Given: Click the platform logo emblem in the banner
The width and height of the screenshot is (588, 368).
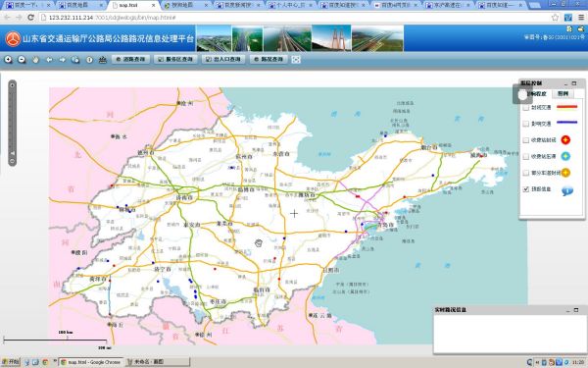Looking at the screenshot, I should tap(13, 38).
